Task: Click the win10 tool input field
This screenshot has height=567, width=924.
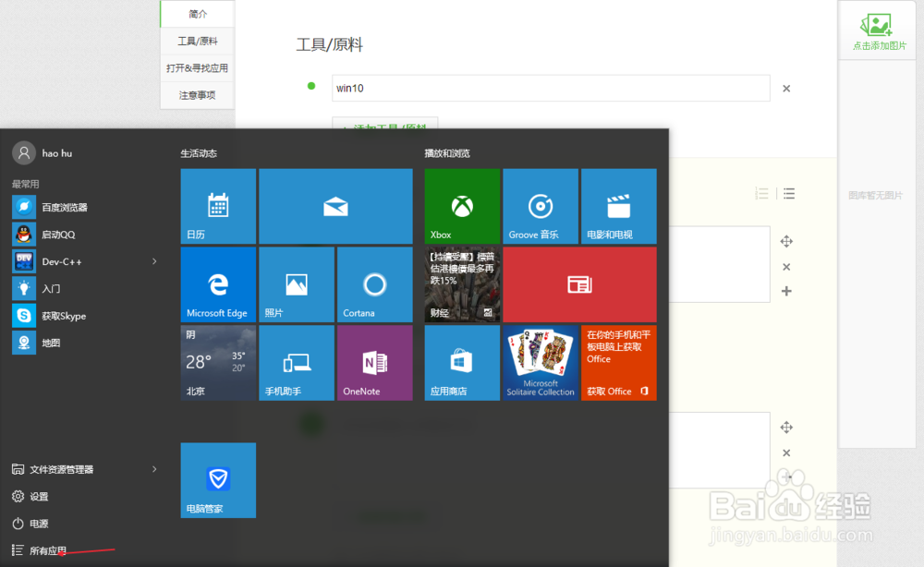Action: click(x=551, y=89)
